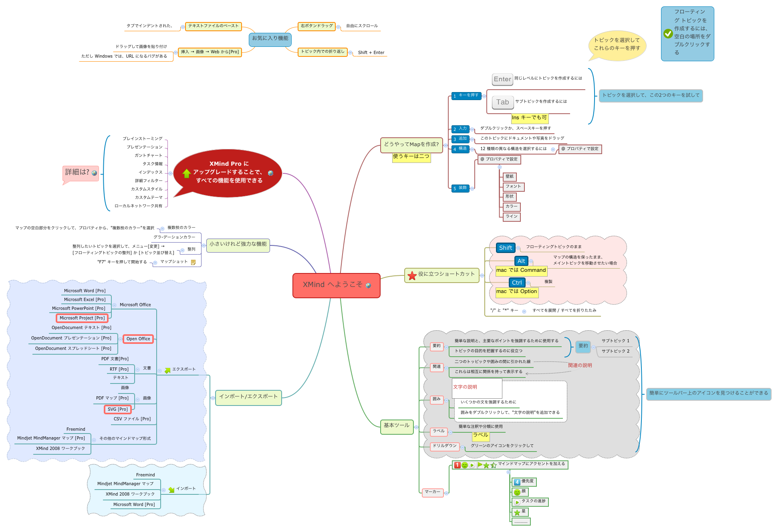Click the red priority 1 marker icon

click(x=457, y=465)
